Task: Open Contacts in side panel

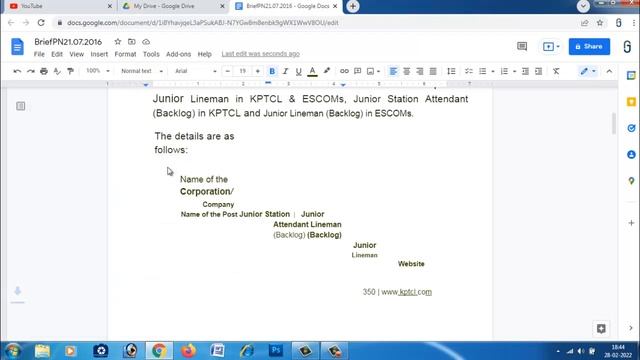Action: tap(631, 155)
